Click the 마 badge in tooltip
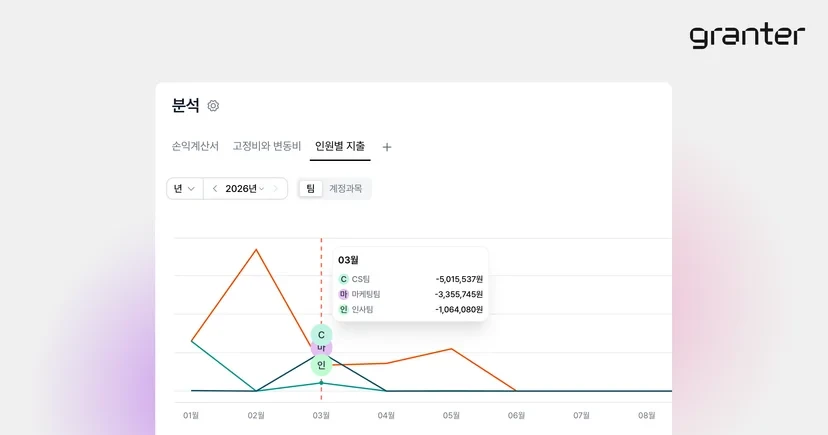828x435 pixels. (343, 294)
